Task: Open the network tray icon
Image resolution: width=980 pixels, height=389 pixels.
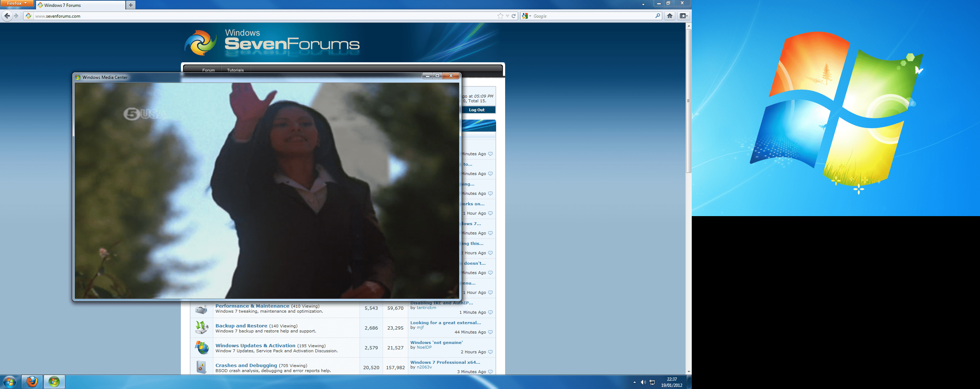Action: [x=652, y=382]
